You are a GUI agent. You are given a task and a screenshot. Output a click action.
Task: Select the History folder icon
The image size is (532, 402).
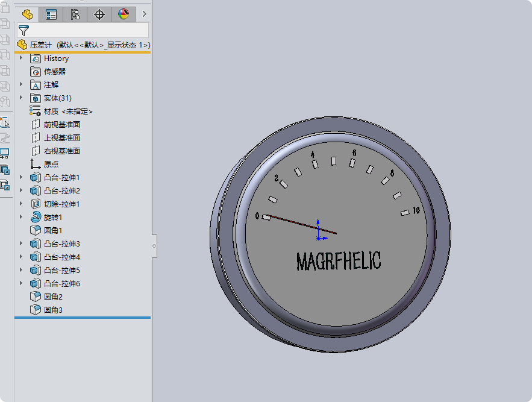coord(36,58)
